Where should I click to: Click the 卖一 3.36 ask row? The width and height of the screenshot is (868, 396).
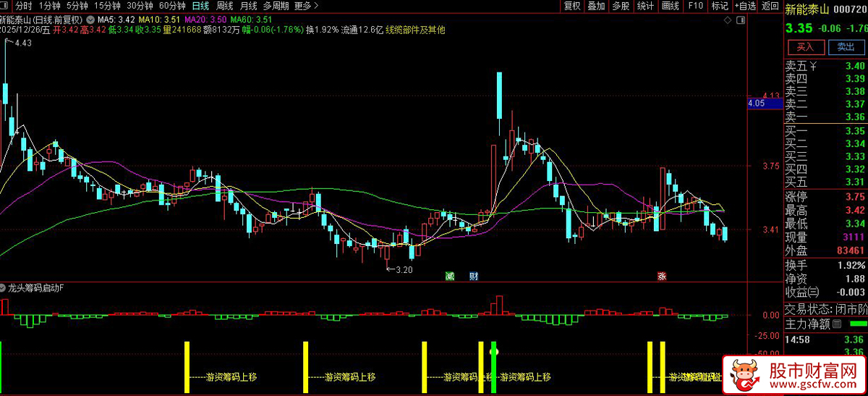(x=826, y=117)
